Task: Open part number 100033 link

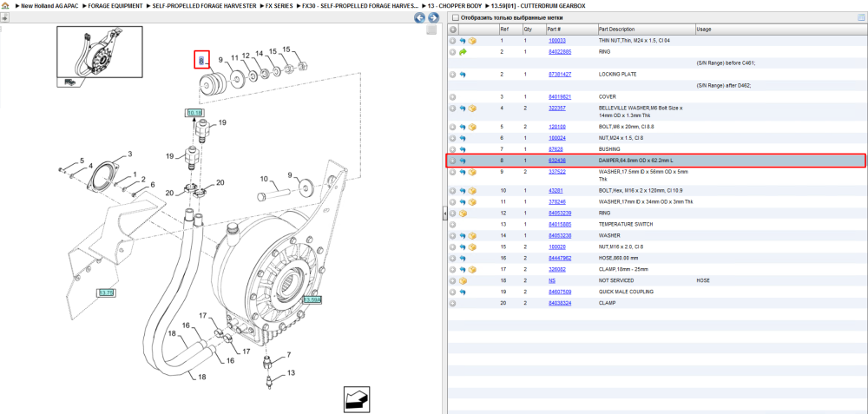Action: (557, 41)
